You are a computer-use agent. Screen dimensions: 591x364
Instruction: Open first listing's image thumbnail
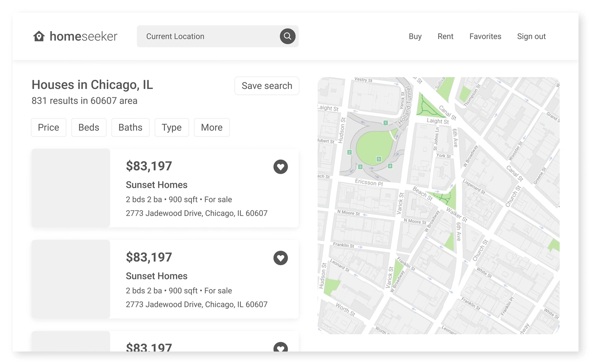click(71, 188)
